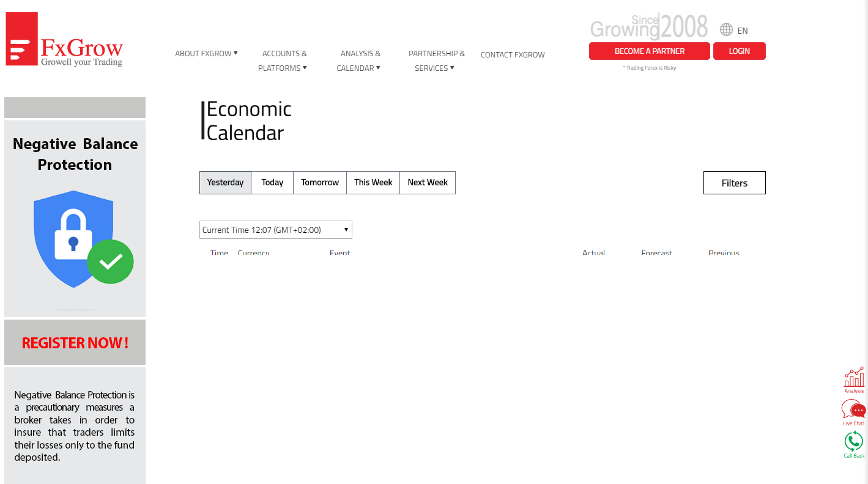868x484 pixels.
Task: Select the EN language option
Action: (743, 30)
